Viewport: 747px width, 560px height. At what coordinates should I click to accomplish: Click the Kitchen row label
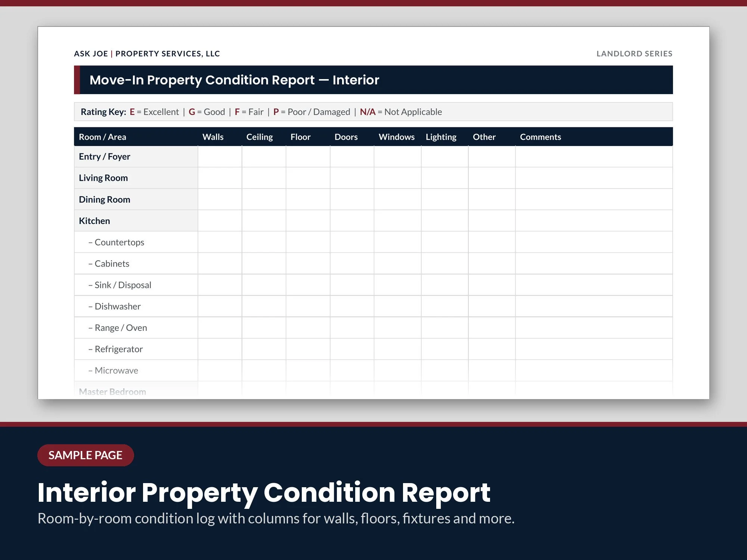(94, 221)
